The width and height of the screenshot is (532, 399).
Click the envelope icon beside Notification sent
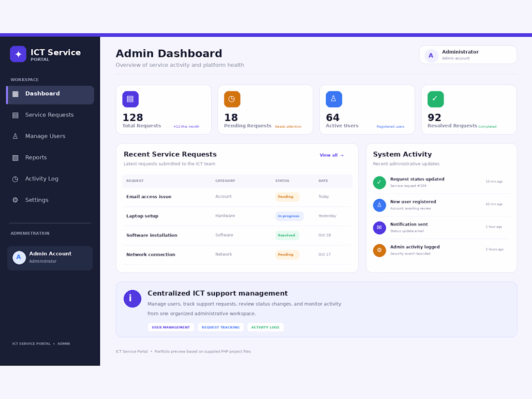[379, 228]
